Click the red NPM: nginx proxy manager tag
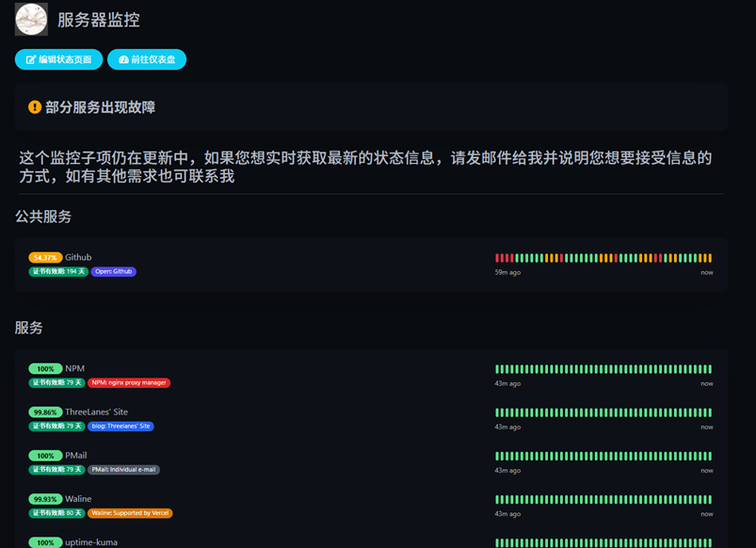This screenshot has height=548, width=756. click(x=129, y=382)
